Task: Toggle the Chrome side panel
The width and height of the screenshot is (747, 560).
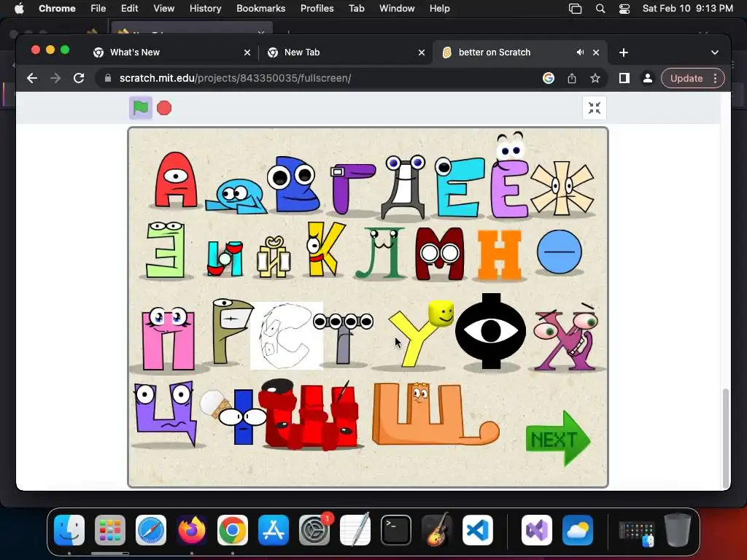Action: tap(624, 78)
